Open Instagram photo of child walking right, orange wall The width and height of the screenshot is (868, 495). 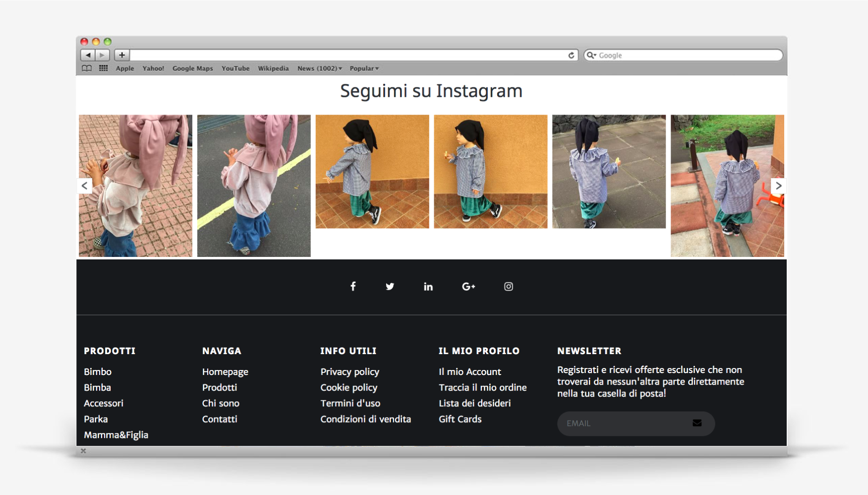(x=372, y=172)
